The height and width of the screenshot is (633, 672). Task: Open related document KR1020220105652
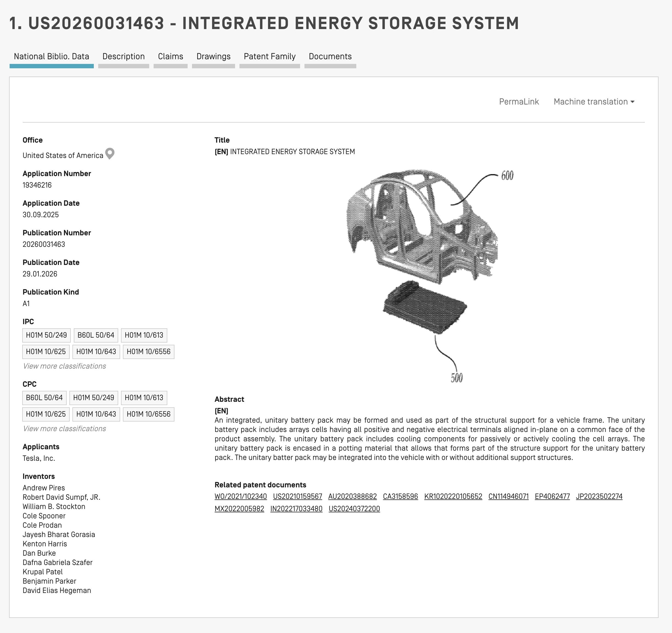(x=453, y=496)
